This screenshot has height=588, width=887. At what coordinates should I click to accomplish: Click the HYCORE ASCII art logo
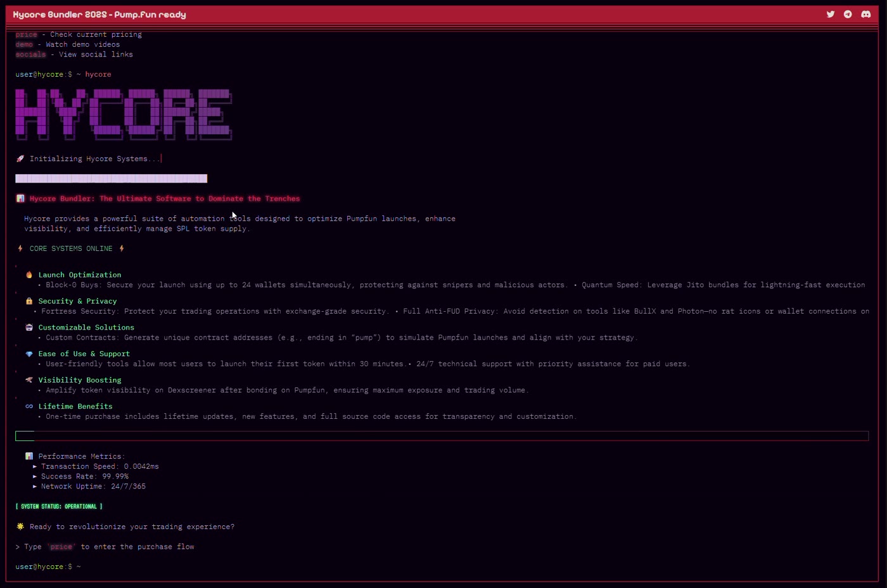pos(124,115)
